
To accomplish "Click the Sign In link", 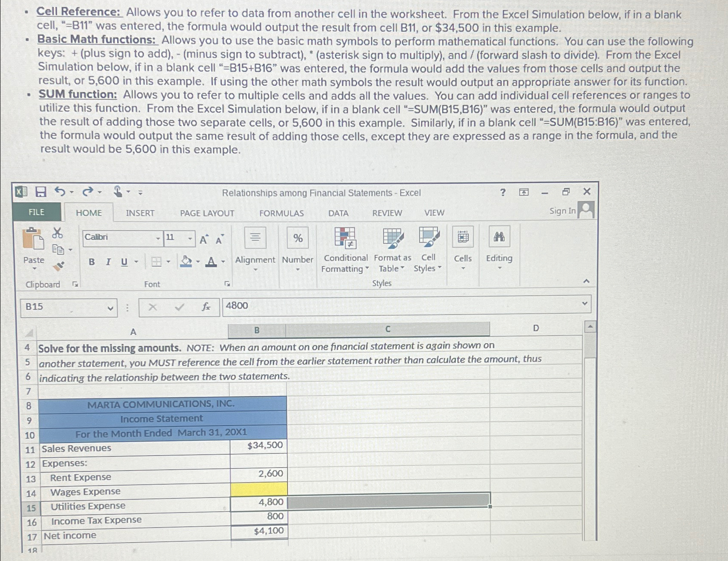I will [x=563, y=211].
